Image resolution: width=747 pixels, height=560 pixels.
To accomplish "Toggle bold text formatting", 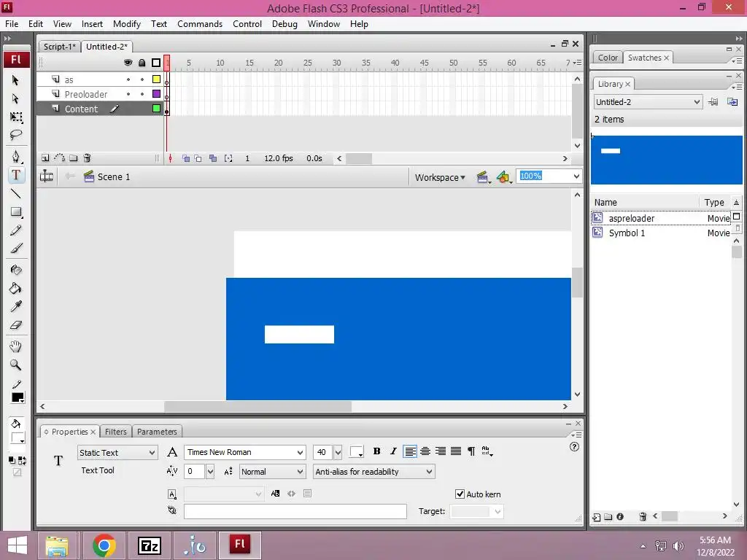I will pyautogui.click(x=377, y=451).
